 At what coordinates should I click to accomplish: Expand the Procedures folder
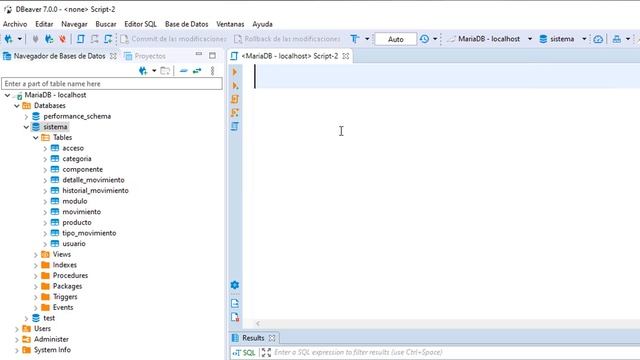36,276
